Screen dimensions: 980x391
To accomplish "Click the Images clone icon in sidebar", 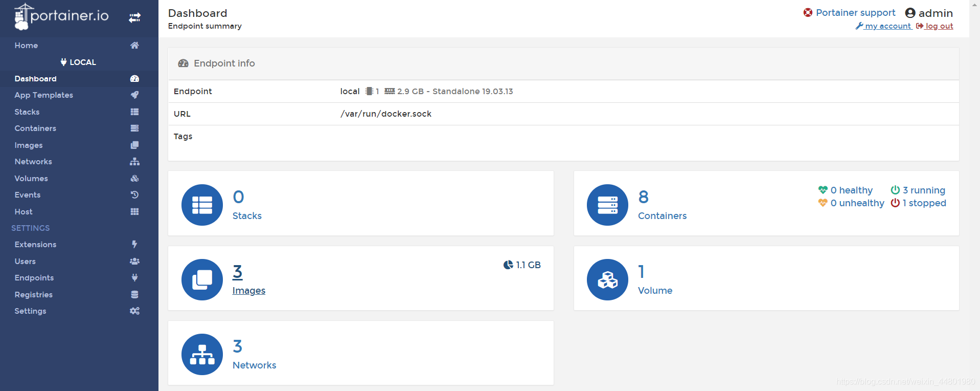I will 134,145.
